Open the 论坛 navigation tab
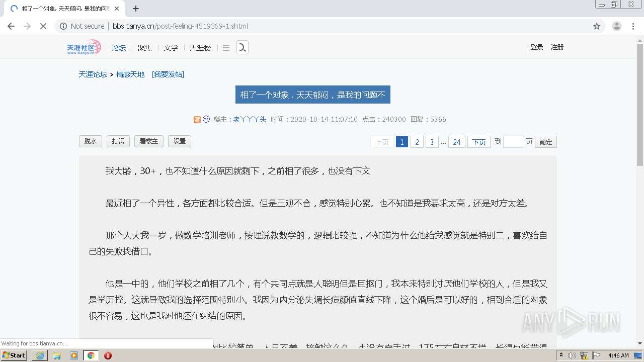Screen dimensions: 644x362 click(x=119, y=48)
